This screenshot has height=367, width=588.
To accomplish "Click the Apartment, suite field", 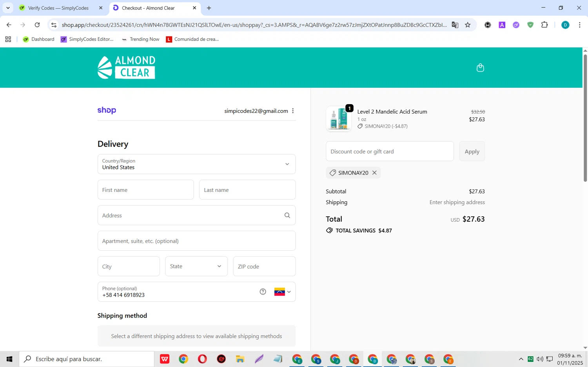I will [x=196, y=241].
